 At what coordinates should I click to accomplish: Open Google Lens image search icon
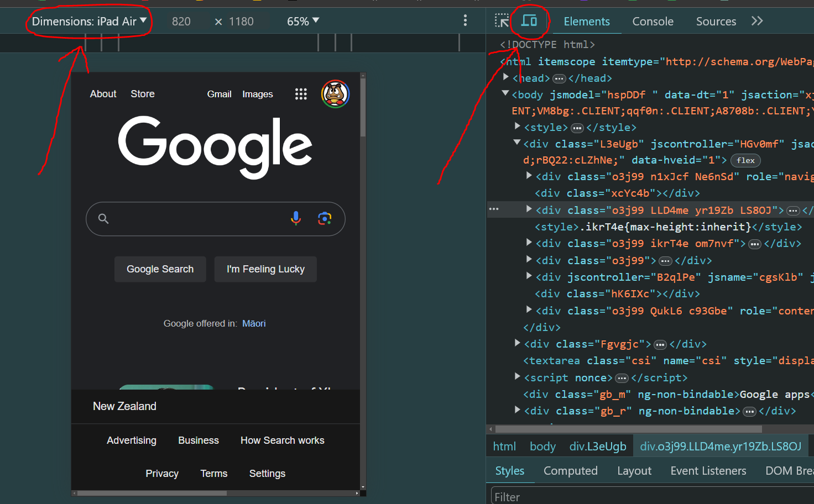coord(325,218)
